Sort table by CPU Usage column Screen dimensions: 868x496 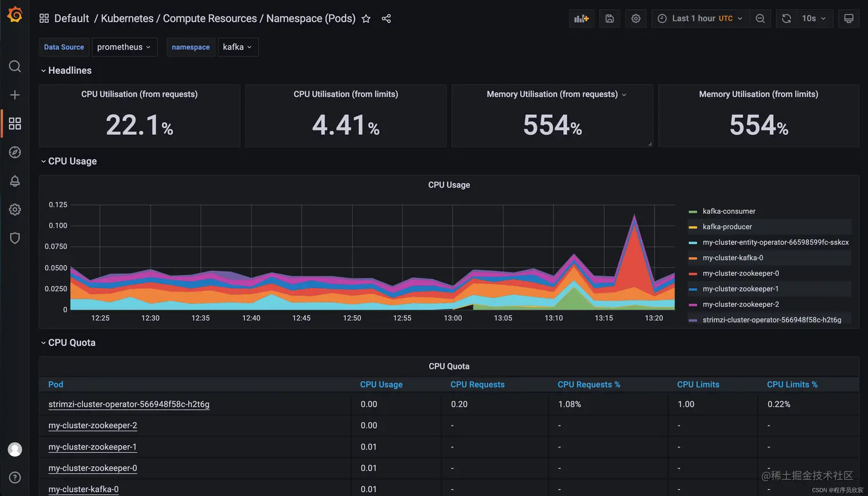(381, 385)
